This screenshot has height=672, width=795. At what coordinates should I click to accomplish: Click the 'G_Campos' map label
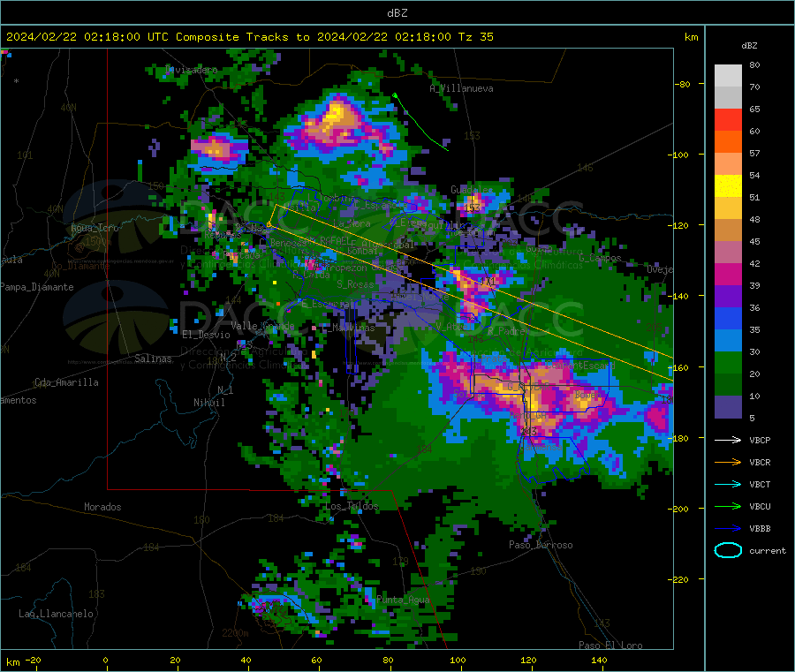tap(600, 258)
